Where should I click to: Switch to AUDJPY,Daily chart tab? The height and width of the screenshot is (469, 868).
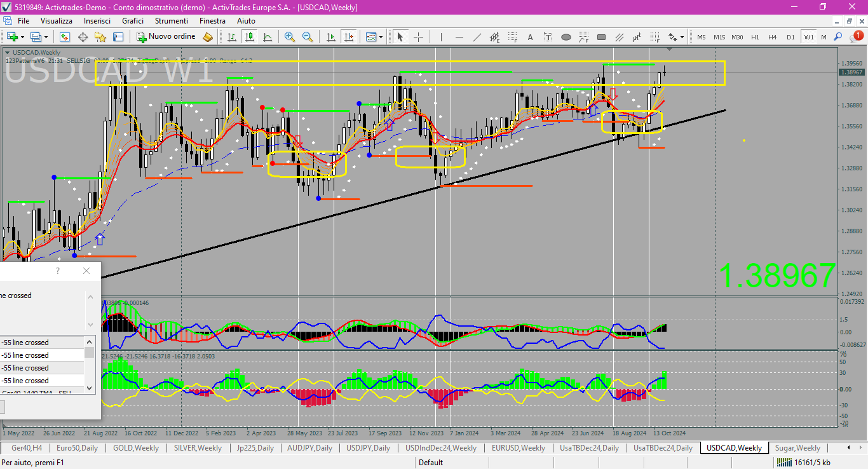309,448
